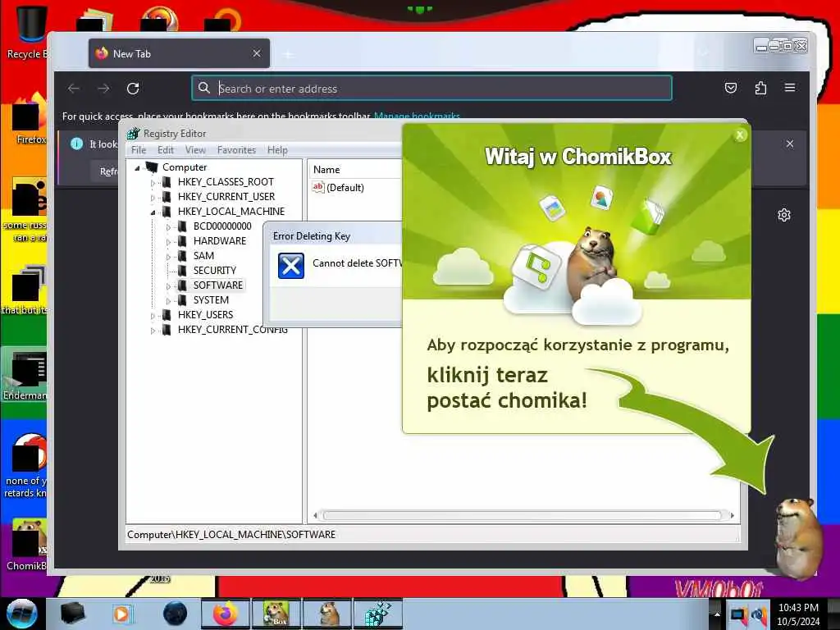Expand HARDWARE key
This screenshot has height=630, width=840.
point(168,242)
